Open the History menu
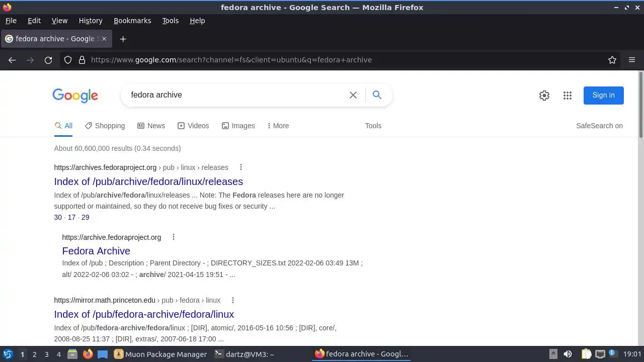Viewport: 644px width, 362px height. tap(91, 21)
